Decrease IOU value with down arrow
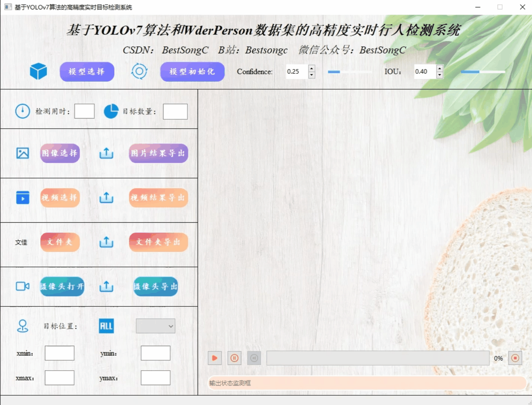532x405 pixels. tap(440, 75)
